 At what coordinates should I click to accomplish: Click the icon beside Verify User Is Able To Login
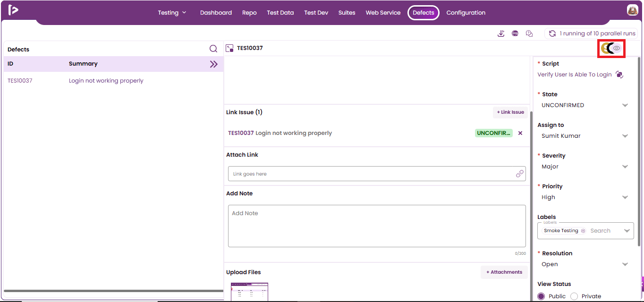tap(619, 75)
